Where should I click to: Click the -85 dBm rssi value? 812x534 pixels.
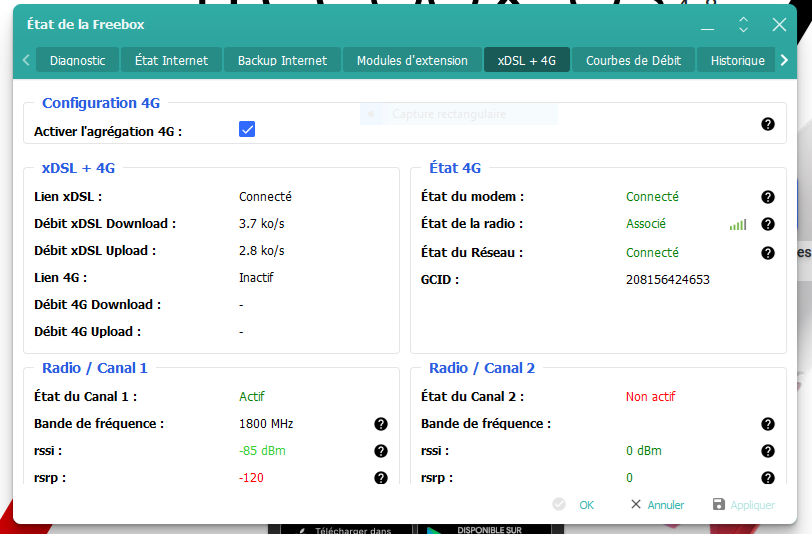click(x=262, y=451)
